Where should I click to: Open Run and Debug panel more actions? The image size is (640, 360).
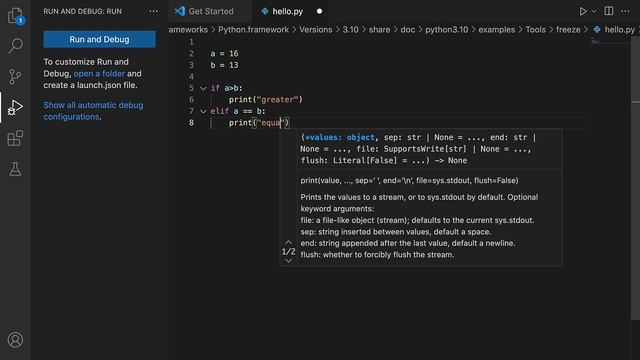[x=153, y=11]
